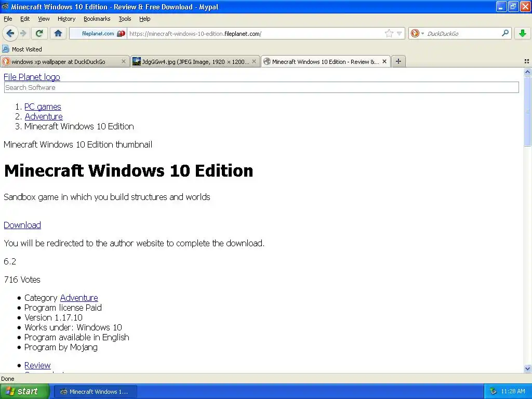532x399 pixels.
Task: Click the Forward navigation arrow
Action: 23,33
